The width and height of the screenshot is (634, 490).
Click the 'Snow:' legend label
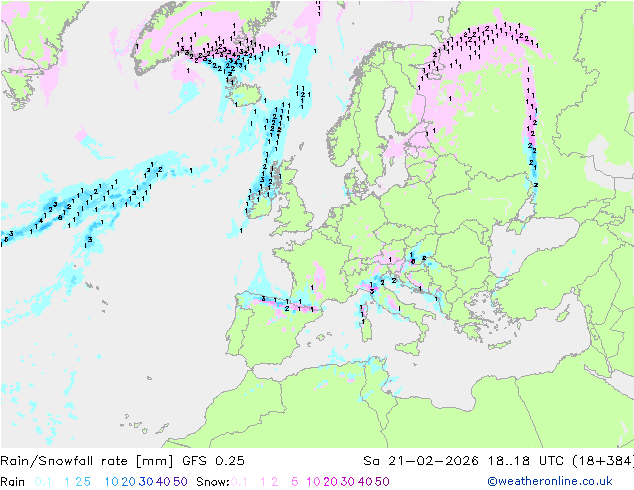[x=213, y=482]
